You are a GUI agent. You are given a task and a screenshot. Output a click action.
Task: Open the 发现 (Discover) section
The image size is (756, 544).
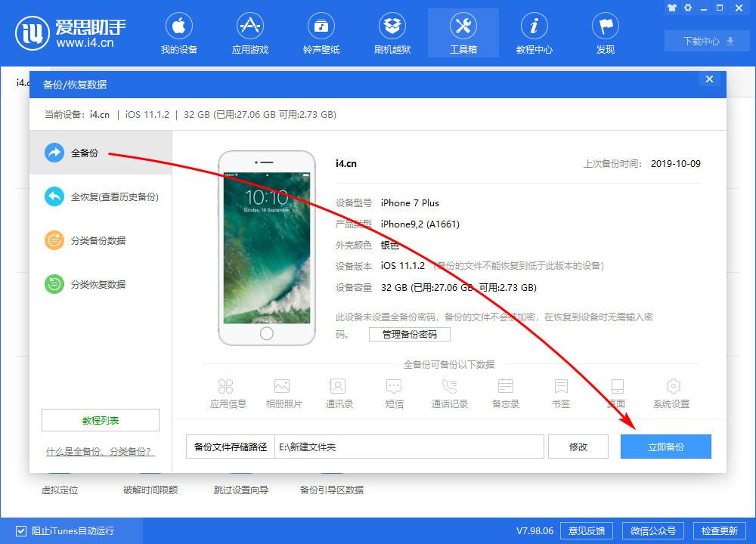605,32
